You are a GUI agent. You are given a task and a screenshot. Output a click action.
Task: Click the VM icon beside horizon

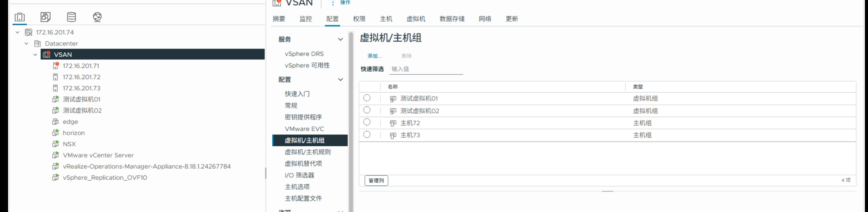pos(56,133)
